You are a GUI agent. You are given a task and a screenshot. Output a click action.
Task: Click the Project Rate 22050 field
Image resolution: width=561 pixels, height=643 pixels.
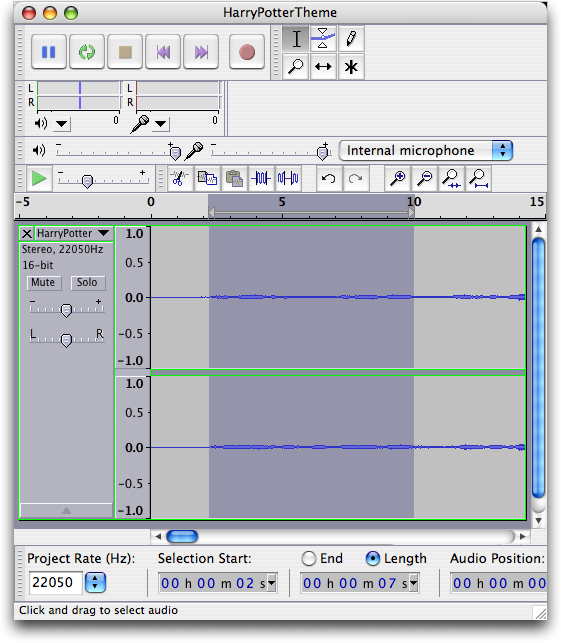(x=55, y=582)
